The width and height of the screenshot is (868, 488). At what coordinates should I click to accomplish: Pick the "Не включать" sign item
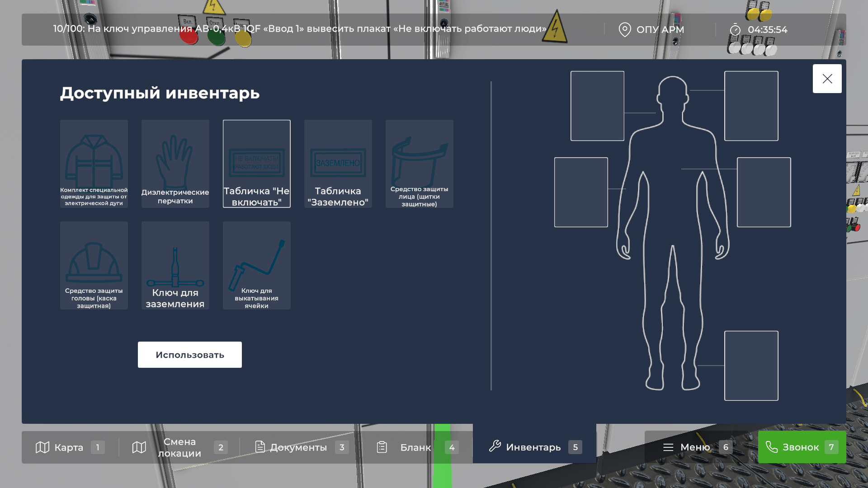[x=256, y=164]
